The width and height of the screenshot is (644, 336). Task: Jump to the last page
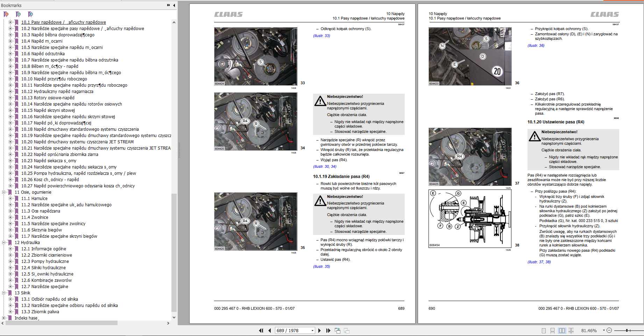(x=328, y=330)
